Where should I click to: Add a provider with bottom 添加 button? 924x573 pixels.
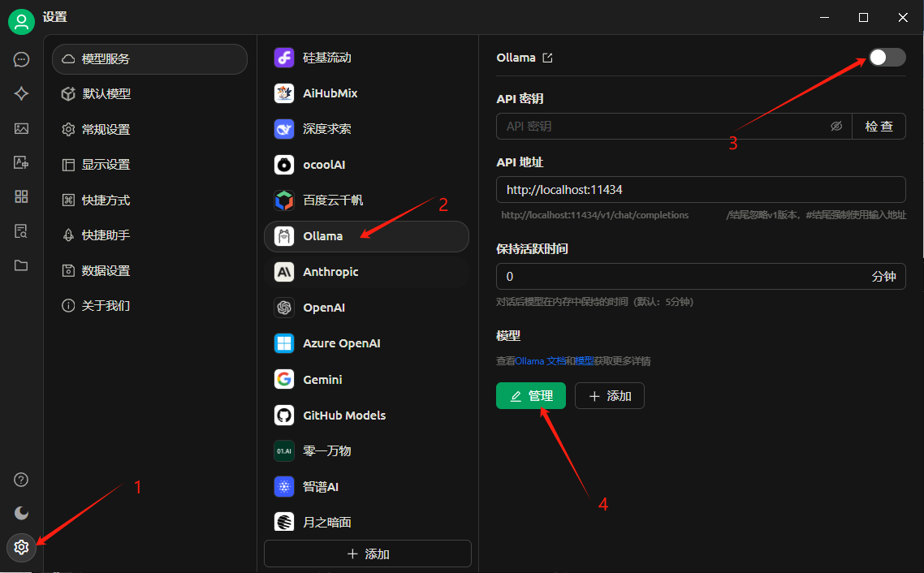(x=368, y=554)
